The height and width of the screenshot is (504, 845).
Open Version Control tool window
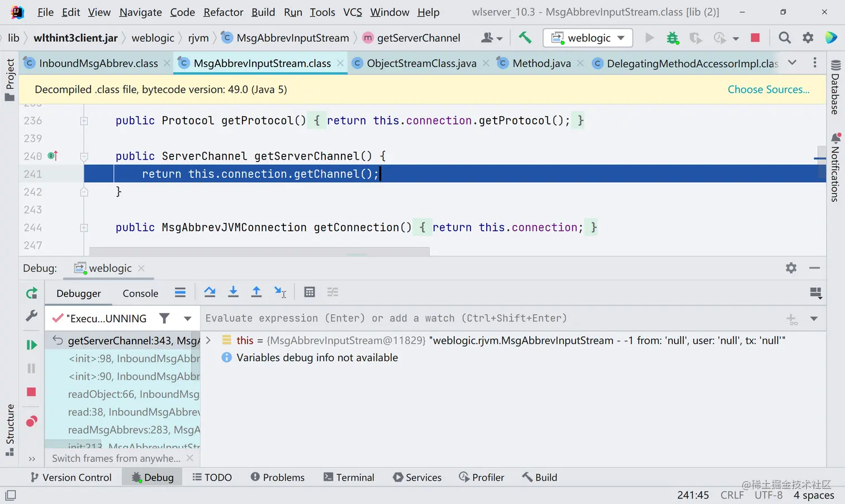click(x=71, y=477)
